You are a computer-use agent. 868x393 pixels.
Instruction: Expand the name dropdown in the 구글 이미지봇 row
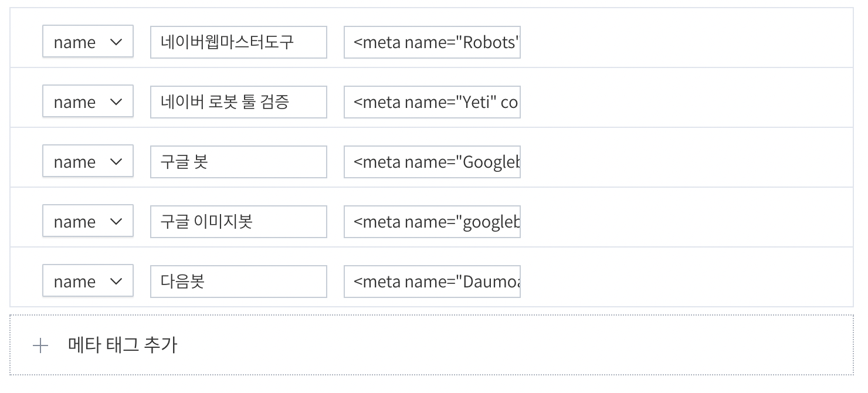(88, 222)
